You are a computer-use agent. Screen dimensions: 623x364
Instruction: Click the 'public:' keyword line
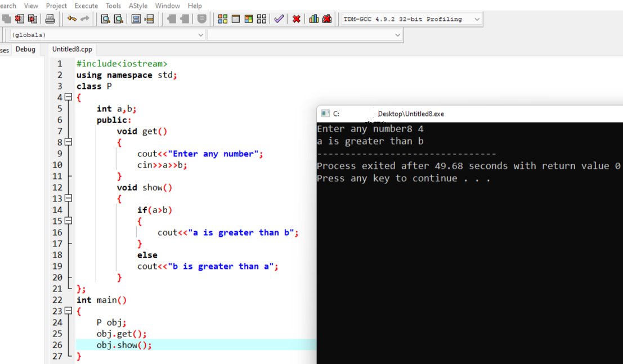[x=114, y=120]
